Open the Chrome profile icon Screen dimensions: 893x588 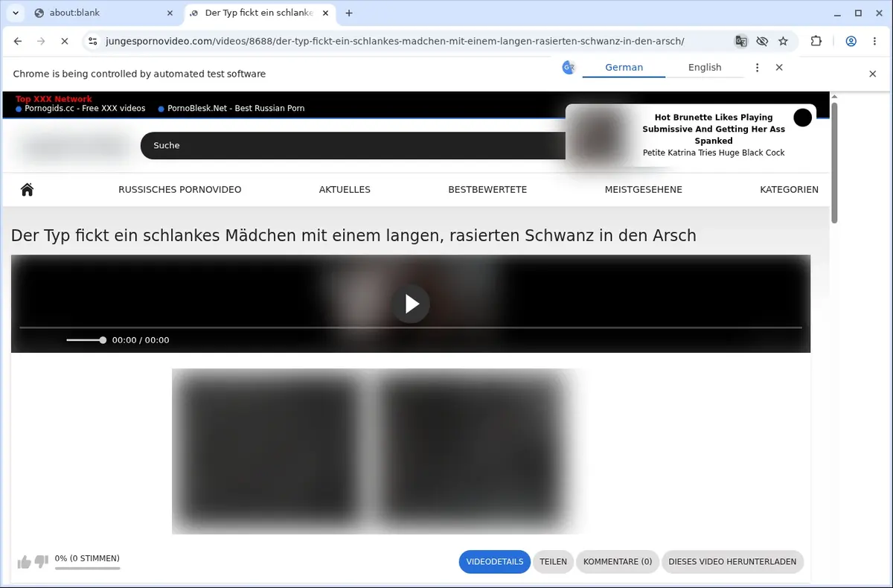(x=851, y=42)
